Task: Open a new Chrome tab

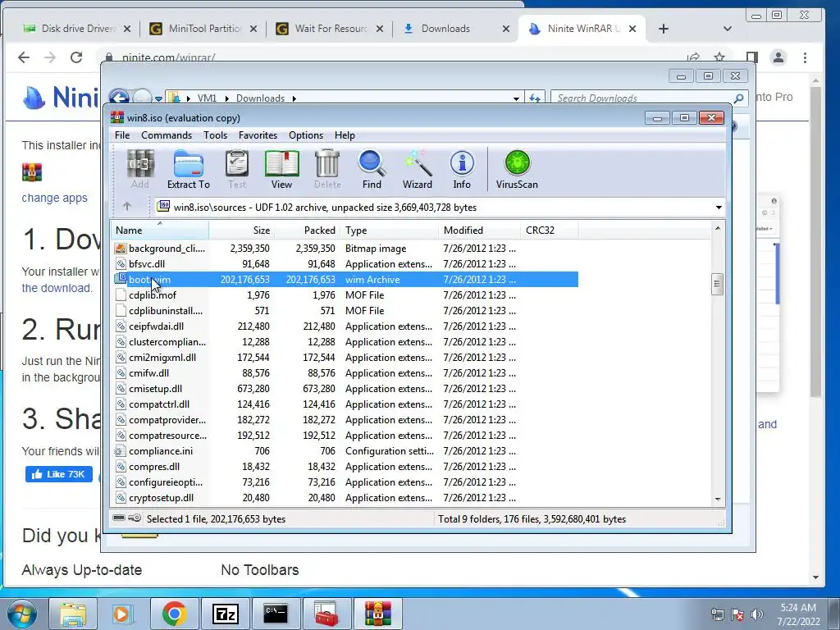Action: [663, 29]
